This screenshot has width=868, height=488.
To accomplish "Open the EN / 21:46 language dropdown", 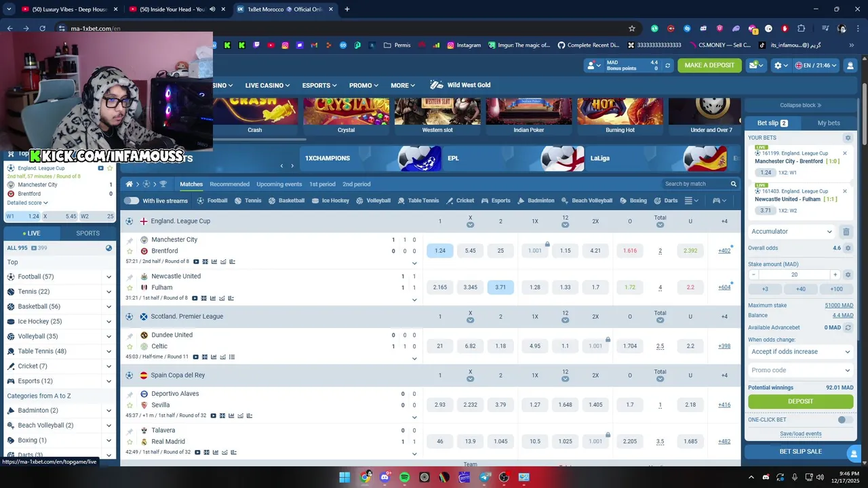I will coord(816,65).
